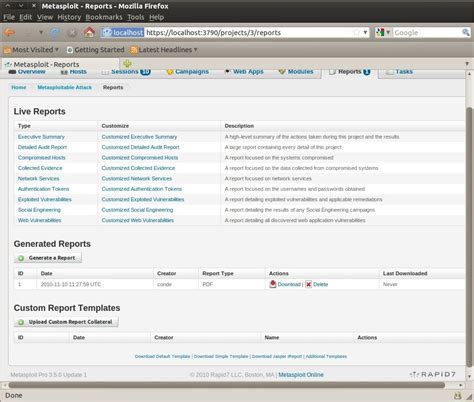Click the stop loading icon
This screenshot has width=474, height=402.
pos(72,33)
